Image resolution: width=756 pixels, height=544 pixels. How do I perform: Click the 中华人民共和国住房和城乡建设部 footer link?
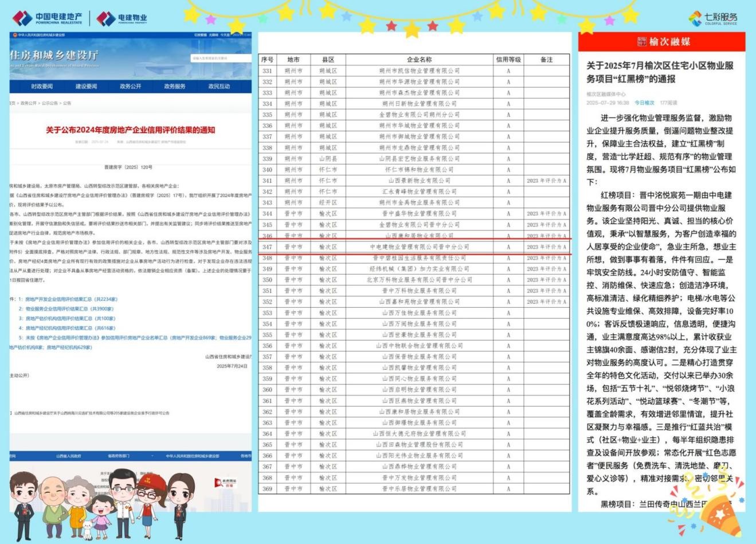pyautogui.click(x=192, y=456)
